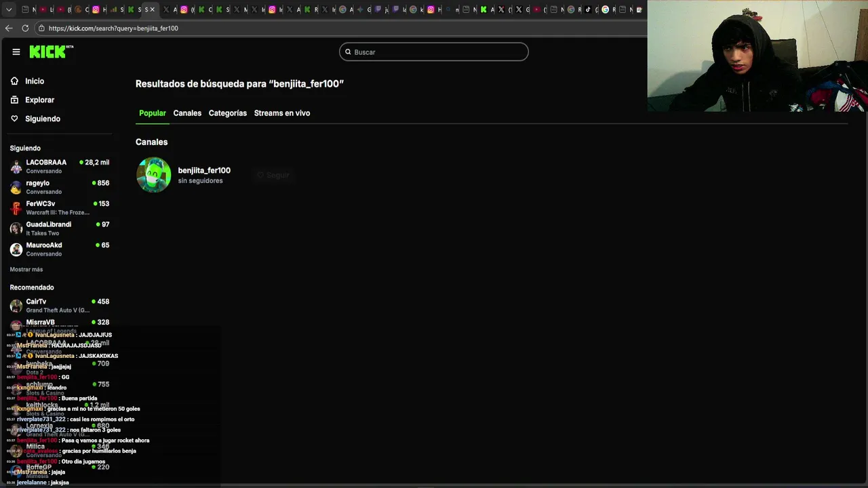This screenshot has height=488, width=868.
Task: Switch to the Canales tab
Action: coord(187,113)
